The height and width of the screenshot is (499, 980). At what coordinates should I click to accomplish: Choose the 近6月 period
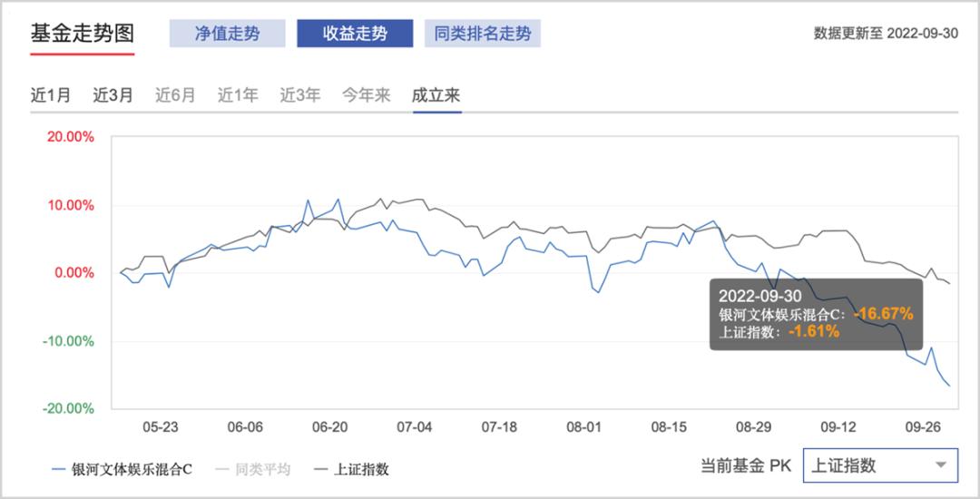point(175,94)
